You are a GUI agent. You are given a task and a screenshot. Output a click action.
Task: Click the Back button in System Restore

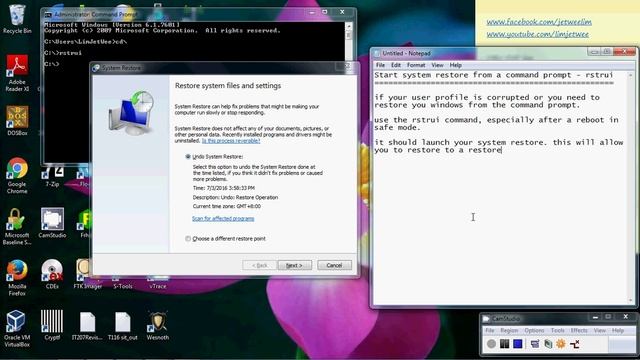[259, 265]
